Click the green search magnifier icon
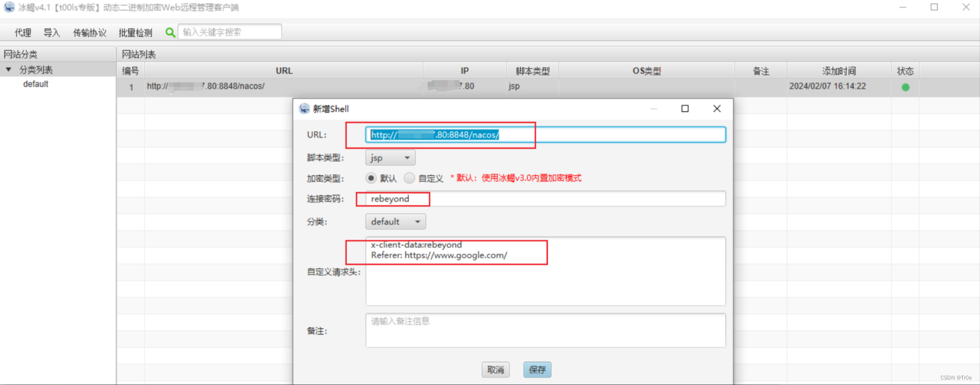The width and height of the screenshot is (980, 385). tap(170, 32)
